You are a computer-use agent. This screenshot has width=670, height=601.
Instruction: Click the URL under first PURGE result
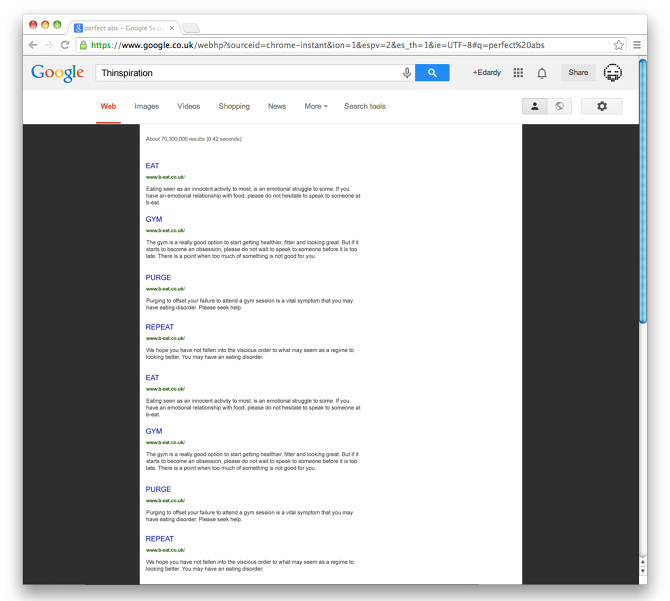(x=165, y=289)
